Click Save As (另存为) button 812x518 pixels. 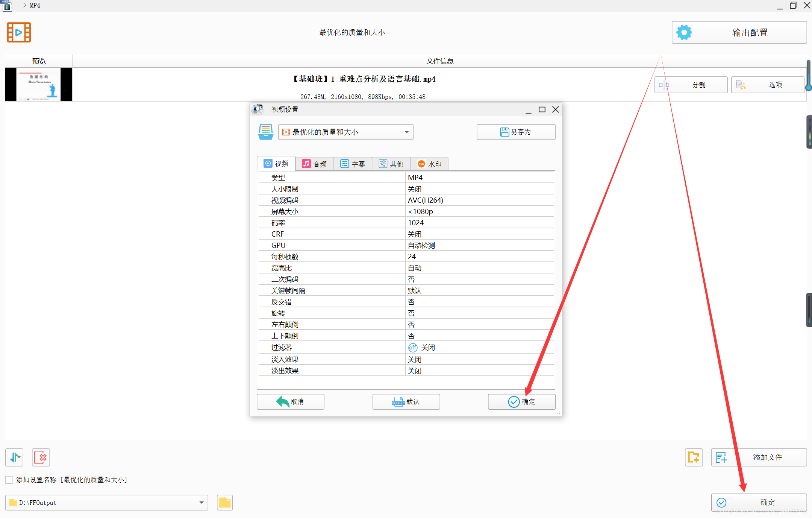coord(516,132)
